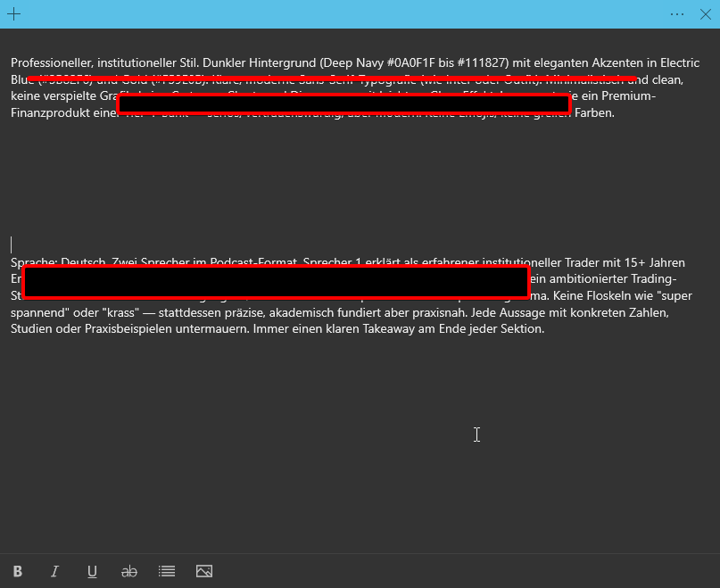Toggle underline formatting
720x588 pixels.
tap(92, 571)
